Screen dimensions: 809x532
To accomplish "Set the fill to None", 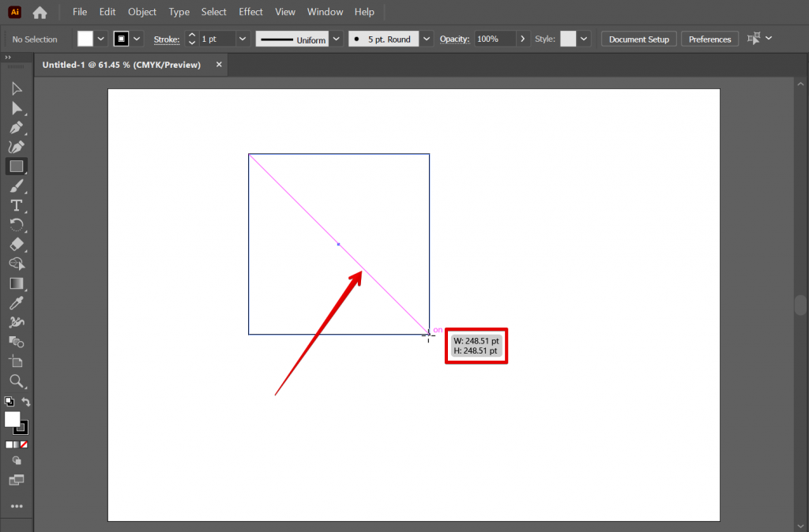I will [x=25, y=444].
